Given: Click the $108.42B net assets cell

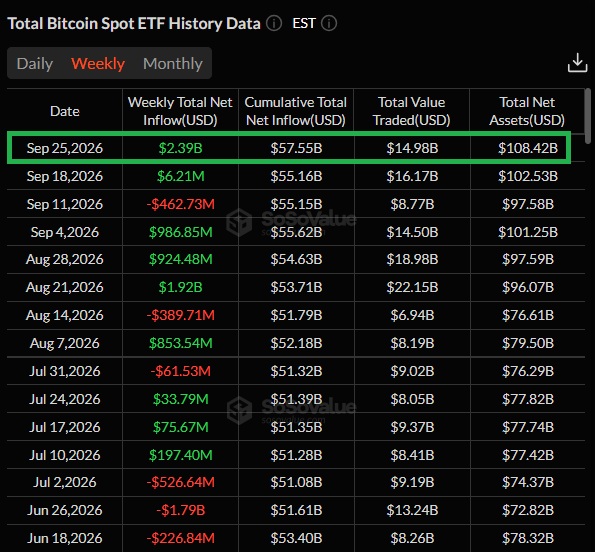Looking at the screenshot, I should point(528,148).
